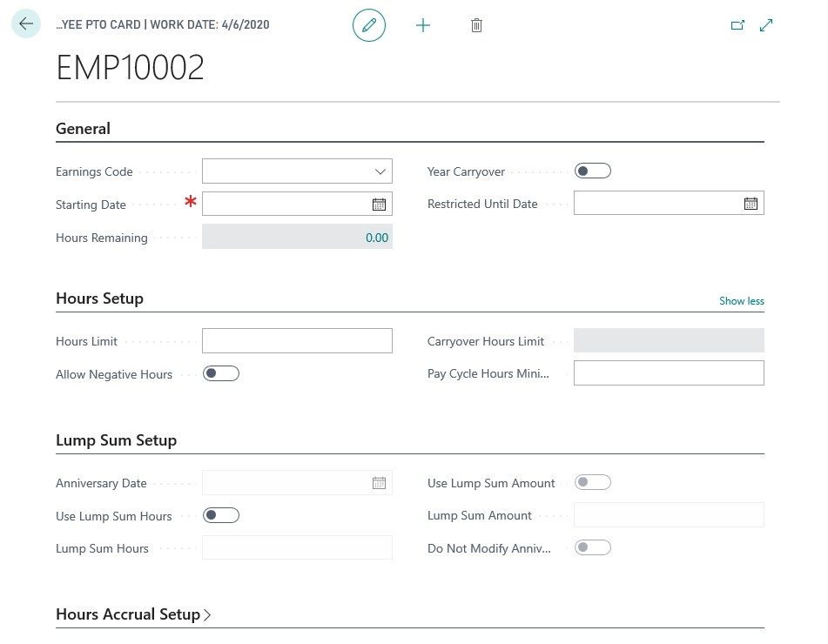Enable Use Lump Sum Hours
Screen dimensions: 828x644
click(220, 514)
